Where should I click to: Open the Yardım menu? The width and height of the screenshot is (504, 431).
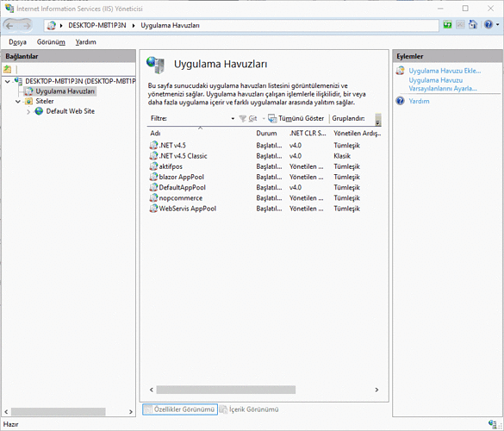point(85,42)
